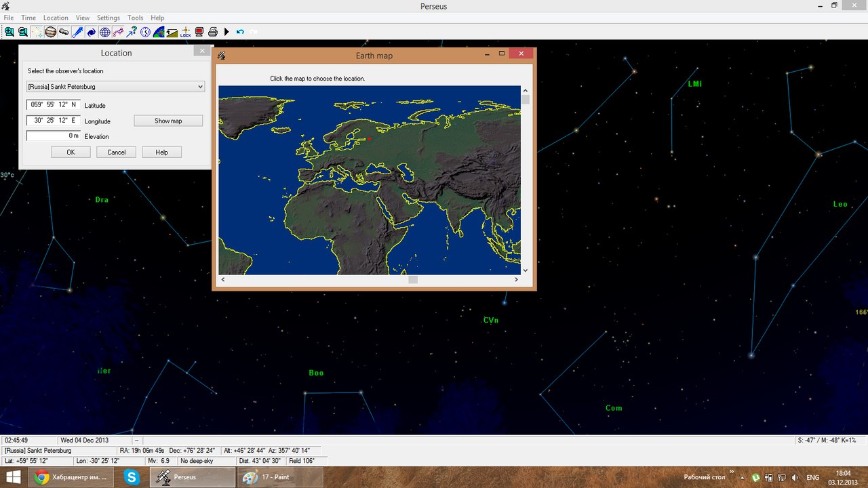Toggle the constellation lines icon
The image size is (868, 488).
pyautogui.click(x=118, y=32)
